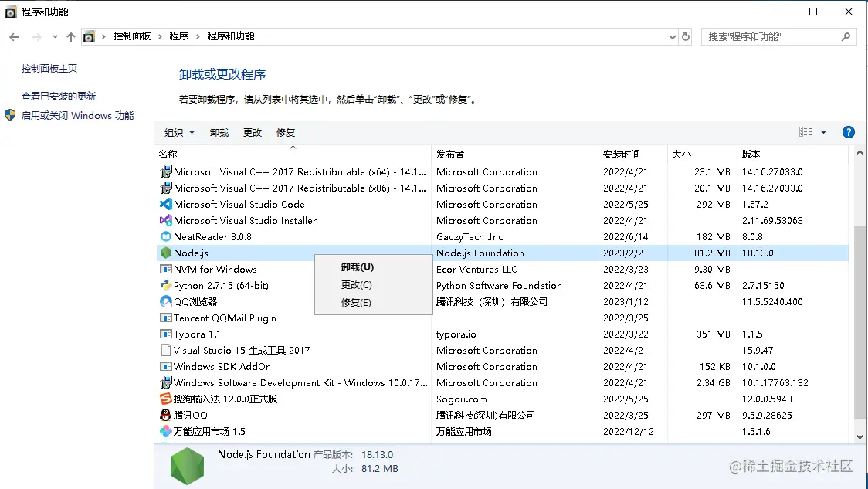Sort by 版本 column header
Viewport: 868px width, 489px height.
[x=792, y=154]
